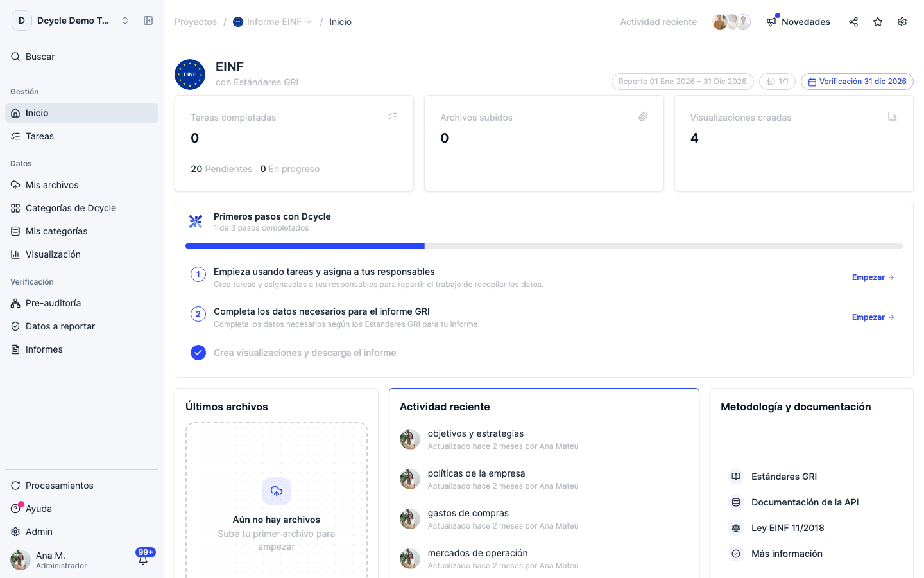The height and width of the screenshot is (578, 924).
Task: Go to Admin settings
Action: [x=81, y=532]
